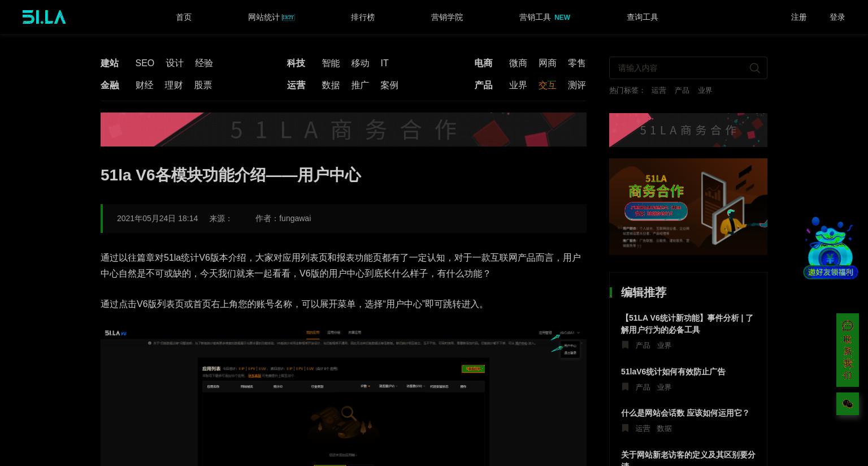The height and width of the screenshot is (466, 868).
Task: Click the contact us chat button
Action: 847,350
